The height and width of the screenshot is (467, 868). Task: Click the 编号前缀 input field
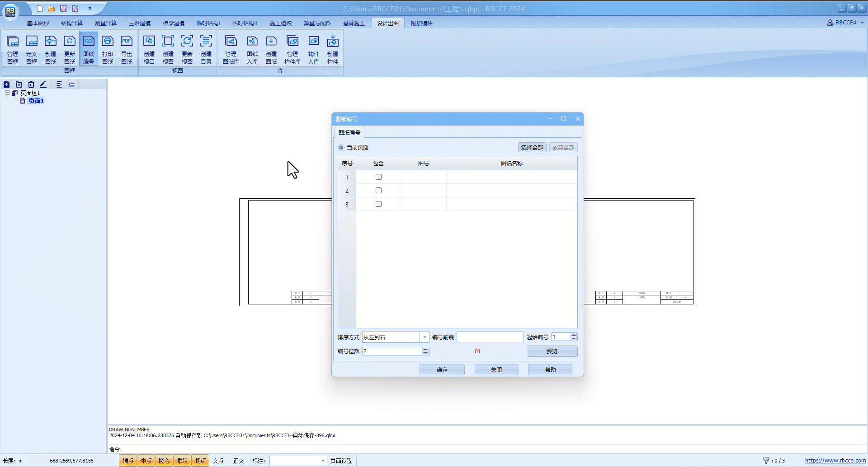[490, 337]
